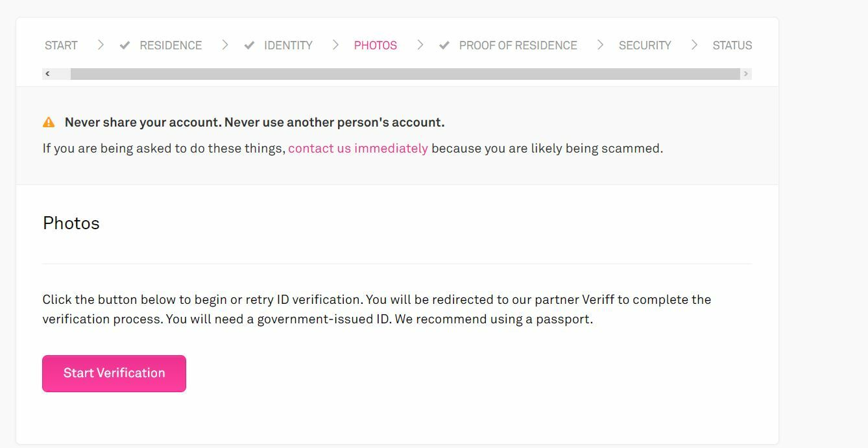Click the chevron right after PHOTOS step
Image resolution: width=868 pixels, height=448 pixels.
[420, 45]
